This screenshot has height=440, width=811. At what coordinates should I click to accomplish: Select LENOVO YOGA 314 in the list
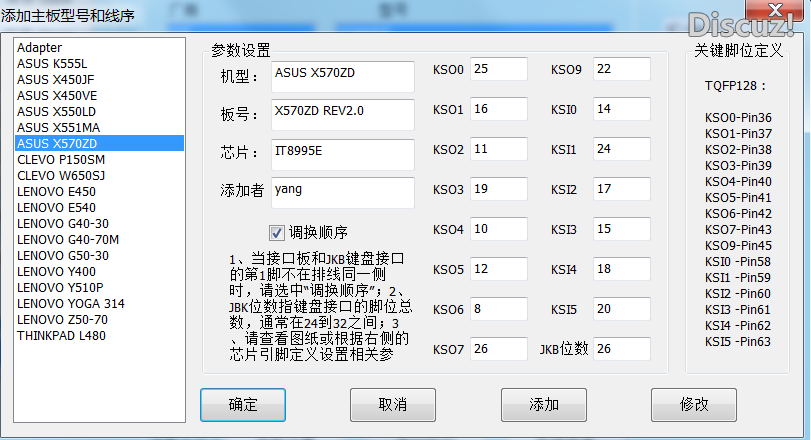click(99, 304)
